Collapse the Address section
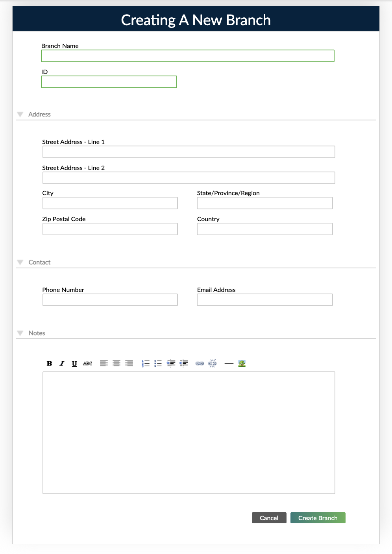 tap(20, 114)
